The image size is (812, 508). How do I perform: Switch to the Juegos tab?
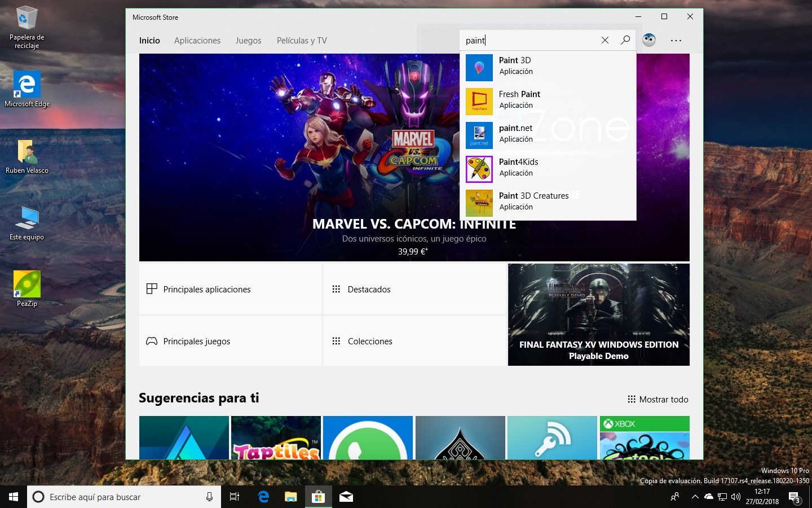248,41
